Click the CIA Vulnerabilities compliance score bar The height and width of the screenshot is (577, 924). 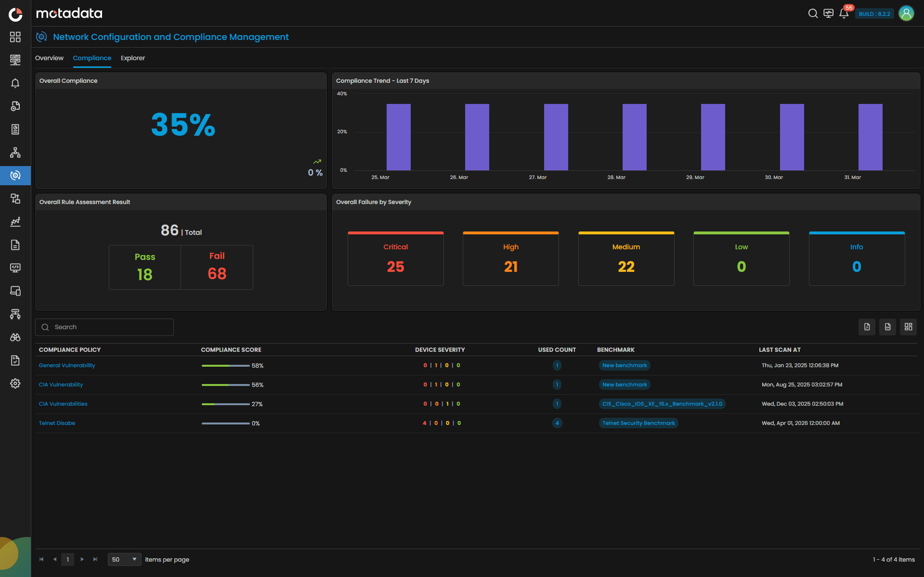tap(225, 404)
